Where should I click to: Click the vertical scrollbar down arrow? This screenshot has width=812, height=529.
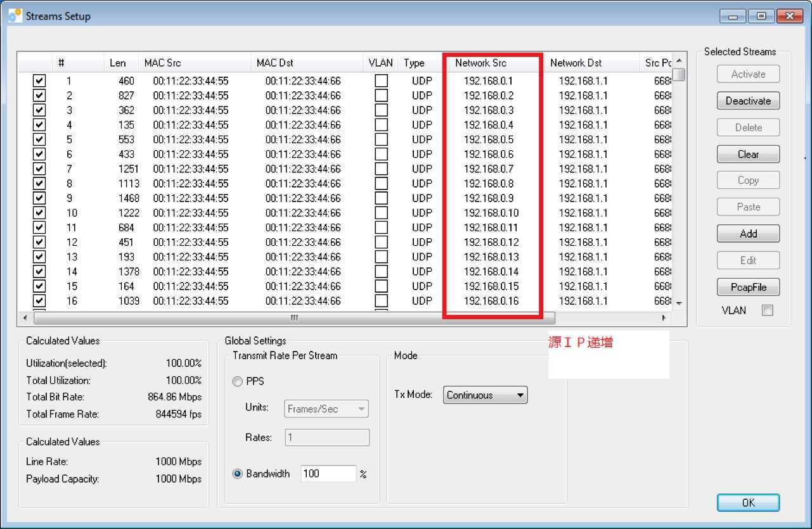coord(679,303)
